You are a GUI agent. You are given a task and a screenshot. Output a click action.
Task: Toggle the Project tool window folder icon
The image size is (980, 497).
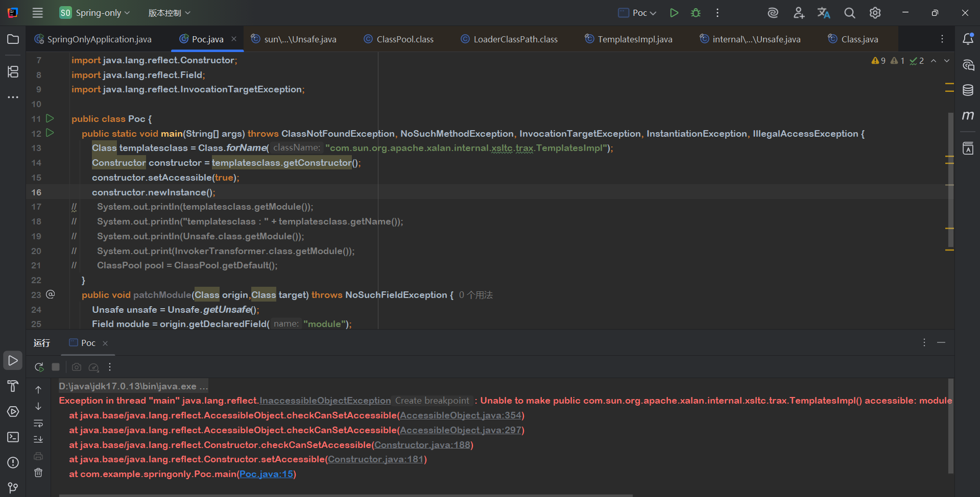point(13,39)
